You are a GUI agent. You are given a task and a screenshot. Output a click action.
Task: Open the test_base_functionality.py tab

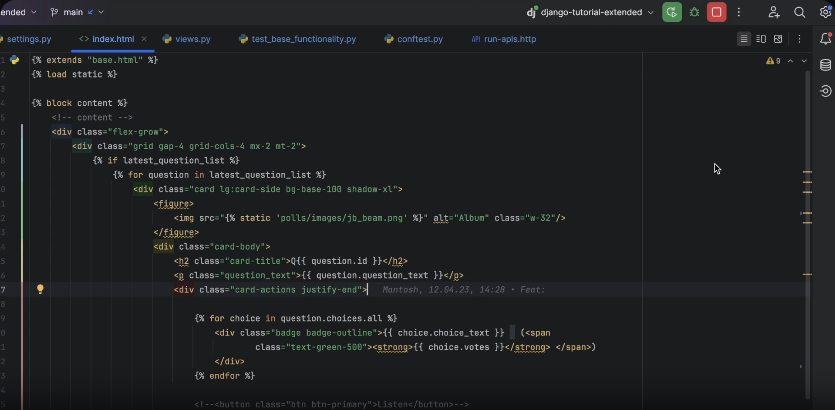pyautogui.click(x=303, y=39)
